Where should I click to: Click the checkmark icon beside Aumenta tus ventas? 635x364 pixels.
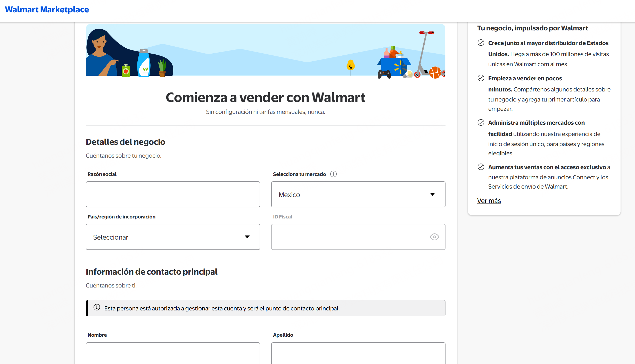click(481, 167)
